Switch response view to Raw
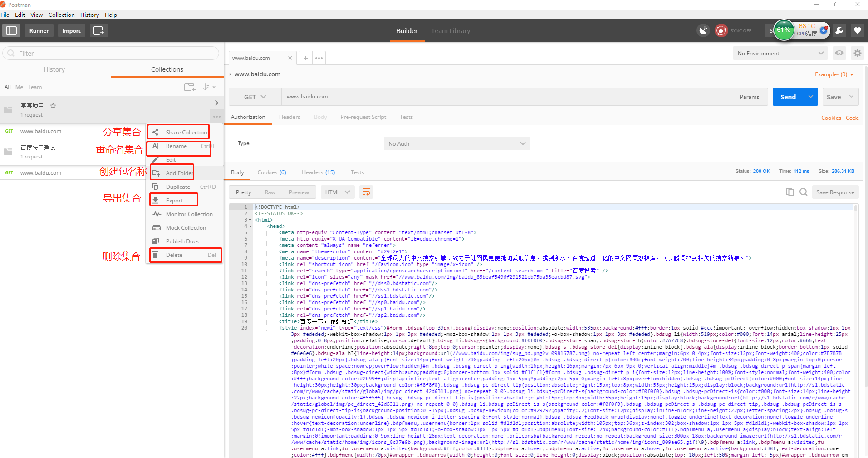Screen dimensions: 868x458 pos(270,192)
